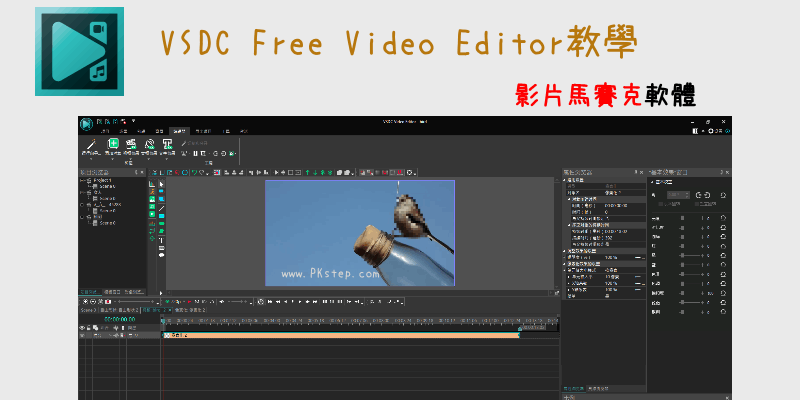Open the Text effects ribbon icon
The height and width of the screenshot is (400, 800).
click(167, 144)
